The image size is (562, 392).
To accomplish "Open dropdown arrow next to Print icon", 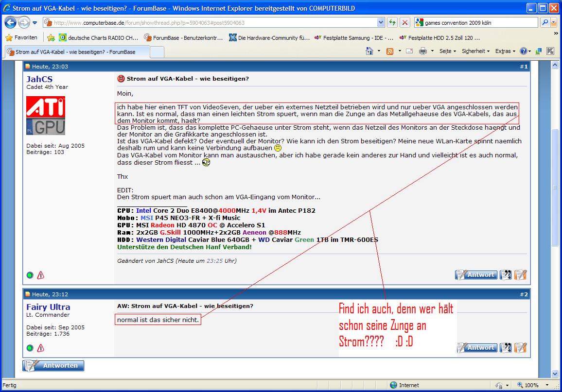I will 432,51.
